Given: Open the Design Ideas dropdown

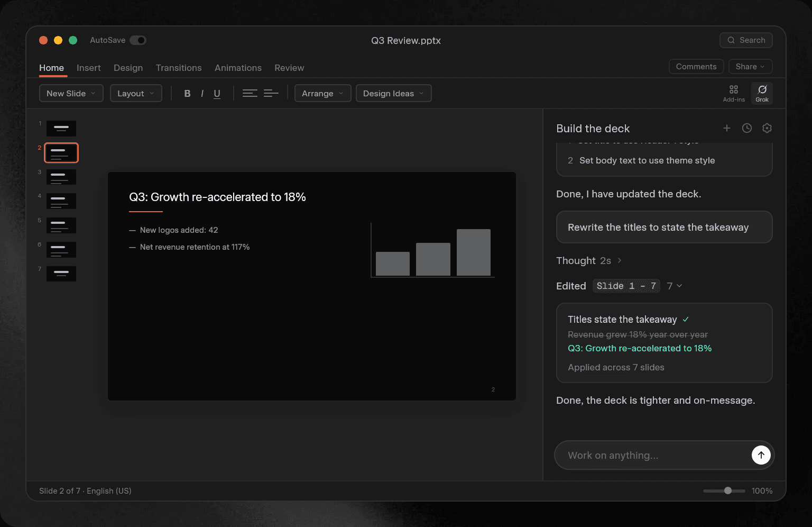Looking at the screenshot, I should pos(394,93).
